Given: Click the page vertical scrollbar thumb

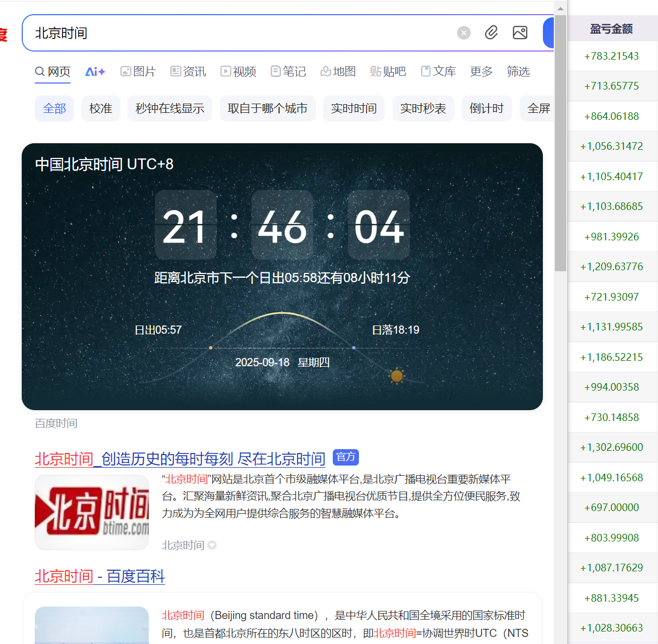Looking at the screenshot, I should (x=560, y=141).
